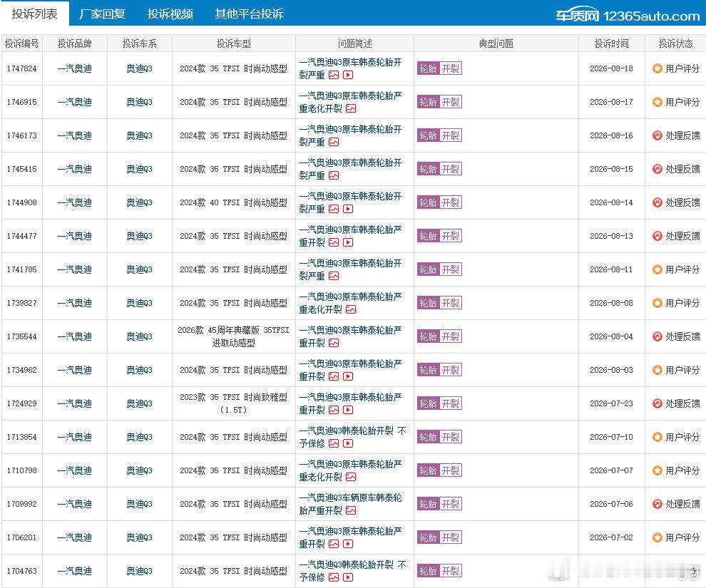Click 用户评分 star icon for complaint 1747824
The image size is (706, 588).
[x=658, y=68]
